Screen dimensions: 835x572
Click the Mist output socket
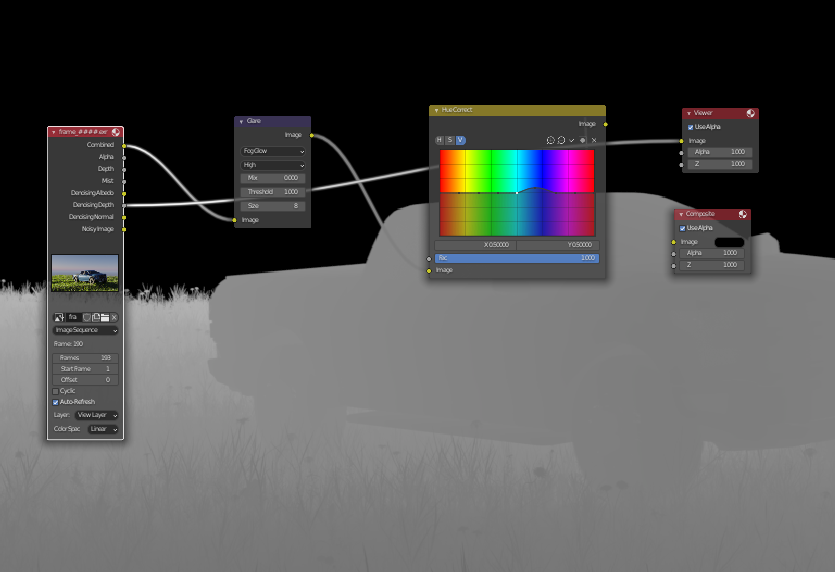(x=124, y=181)
